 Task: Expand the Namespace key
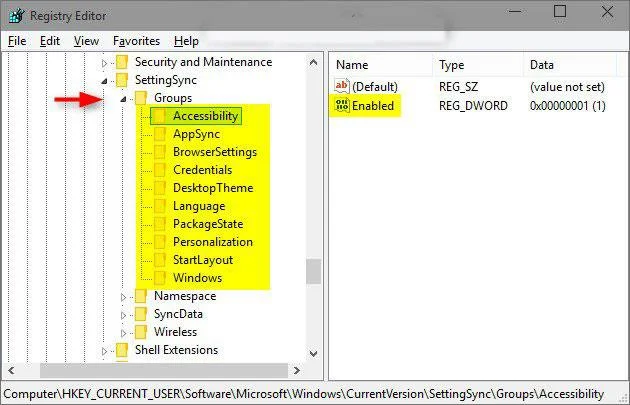pos(123,297)
